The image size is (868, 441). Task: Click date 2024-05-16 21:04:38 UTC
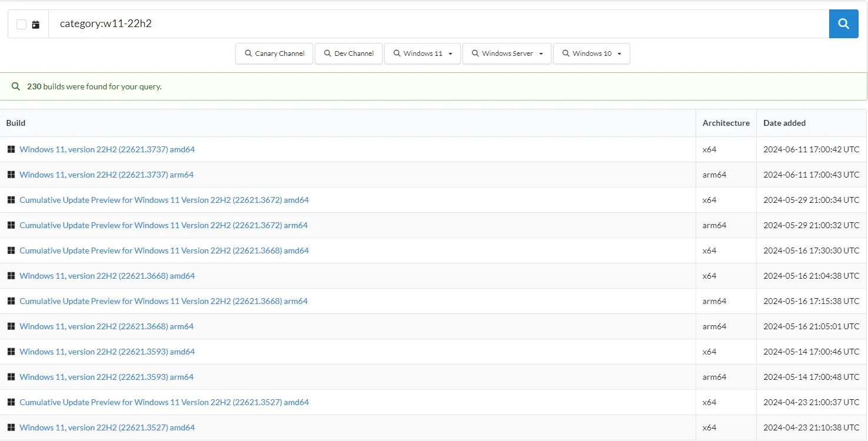click(x=811, y=276)
